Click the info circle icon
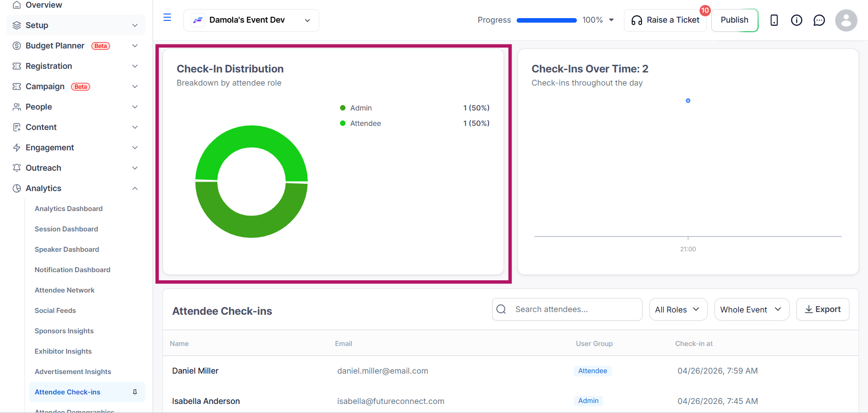This screenshot has width=868, height=413. pyautogui.click(x=796, y=20)
